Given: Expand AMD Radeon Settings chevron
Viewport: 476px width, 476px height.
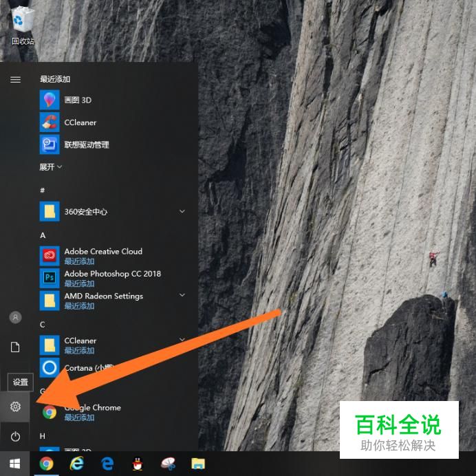Looking at the screenshot, I should pos(182,295).
